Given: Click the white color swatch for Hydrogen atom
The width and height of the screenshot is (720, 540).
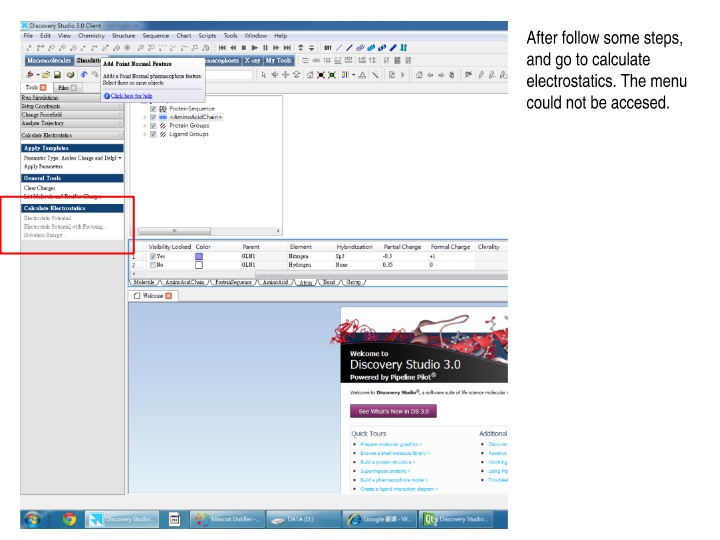Looking at the screenshot, I should point(199,265).
